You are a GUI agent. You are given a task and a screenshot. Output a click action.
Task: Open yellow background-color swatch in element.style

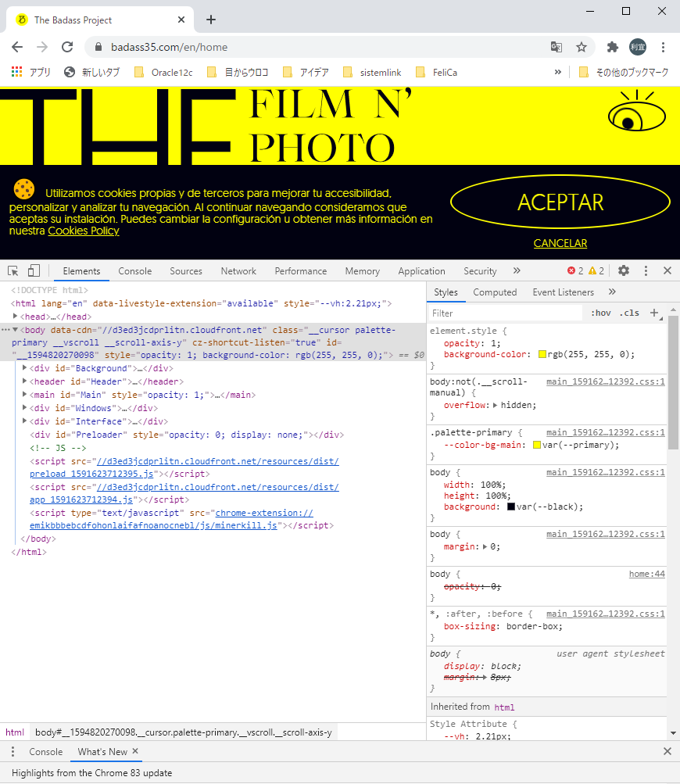[542, 355]
